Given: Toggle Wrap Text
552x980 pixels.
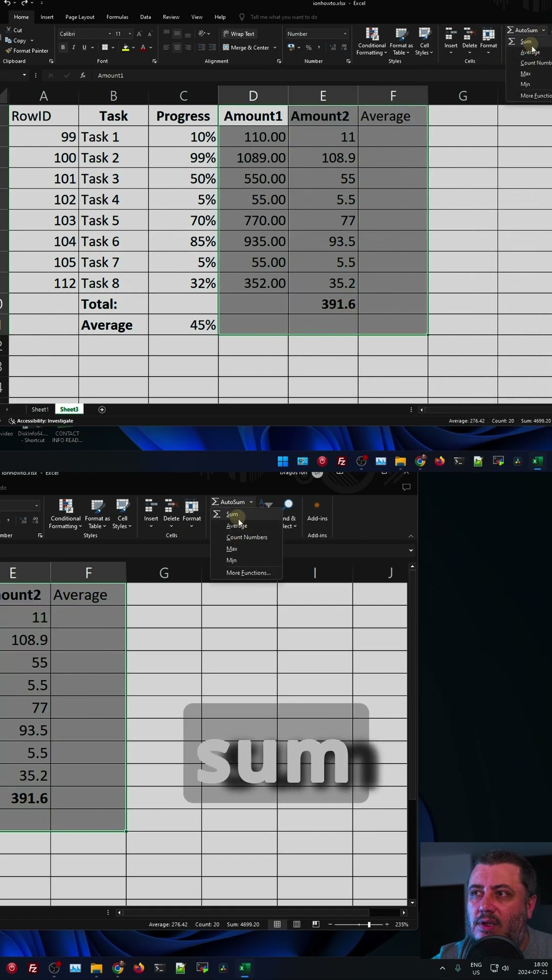Looking at the screenshot, I should pyautogui.click(x=239, y=34).
